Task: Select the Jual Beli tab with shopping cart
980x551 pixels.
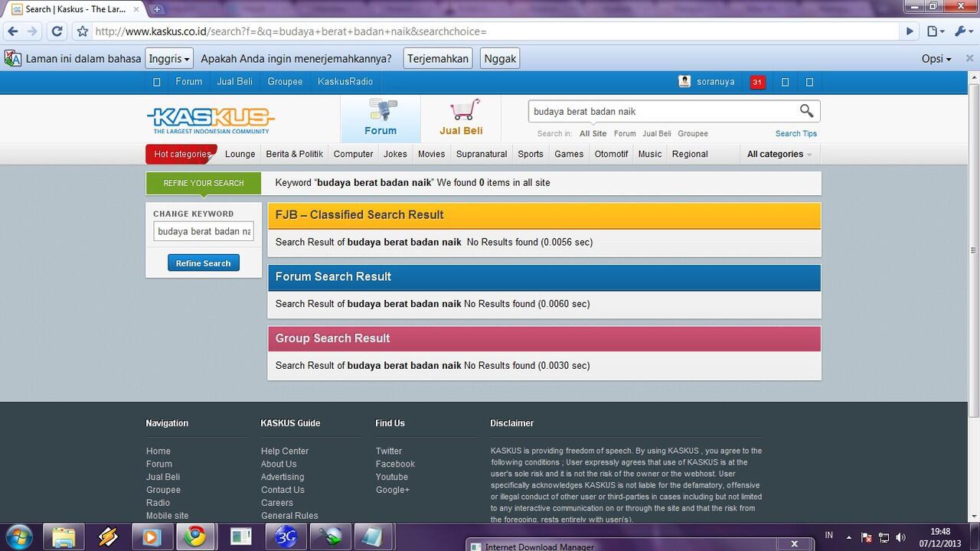Action: pos(461,119)
